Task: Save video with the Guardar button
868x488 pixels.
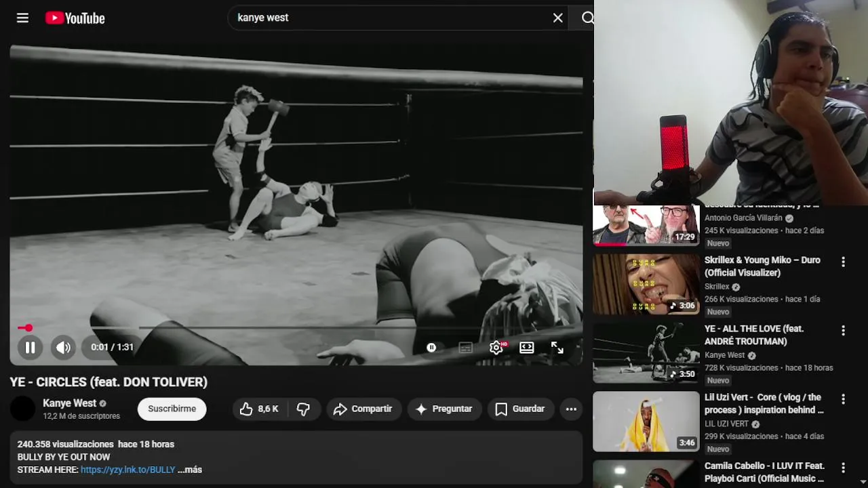Action: (520, 409)
